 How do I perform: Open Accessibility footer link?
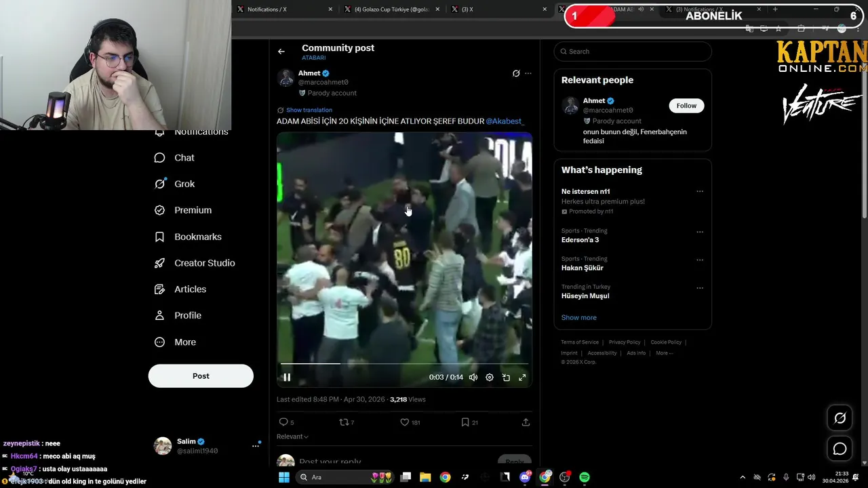[x=602, y=353]
